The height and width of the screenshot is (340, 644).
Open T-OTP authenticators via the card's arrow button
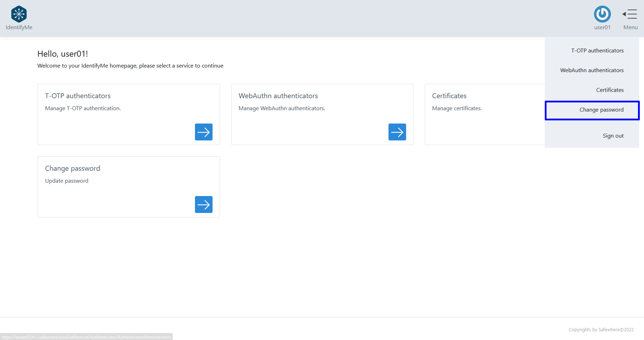point(203,132)
